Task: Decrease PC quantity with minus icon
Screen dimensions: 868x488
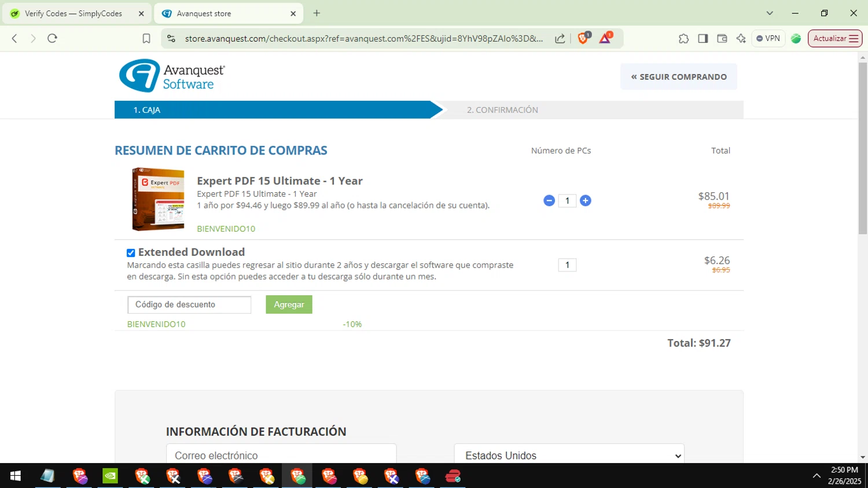Action: [x=549, y=200]
